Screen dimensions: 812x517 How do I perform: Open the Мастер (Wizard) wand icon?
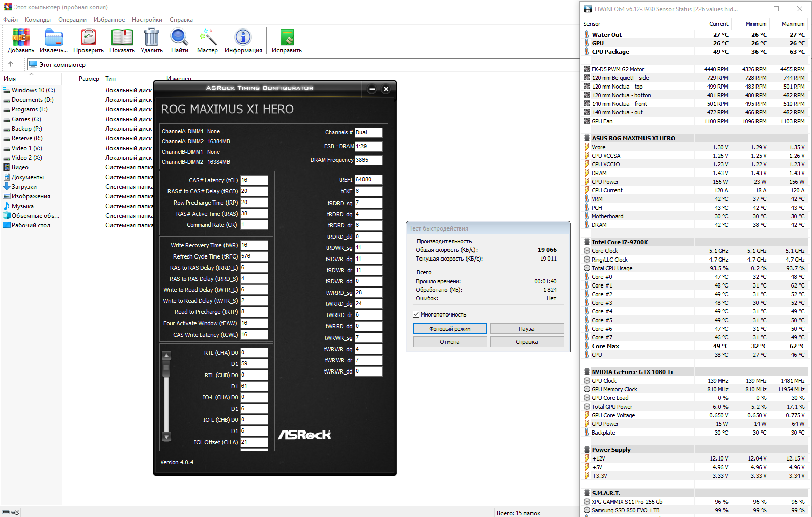[x=208, y=38]
